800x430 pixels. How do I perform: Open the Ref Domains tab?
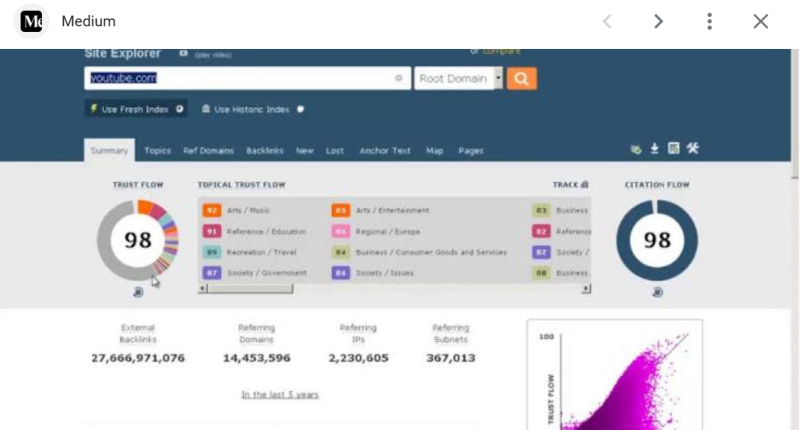pos(208,151)
